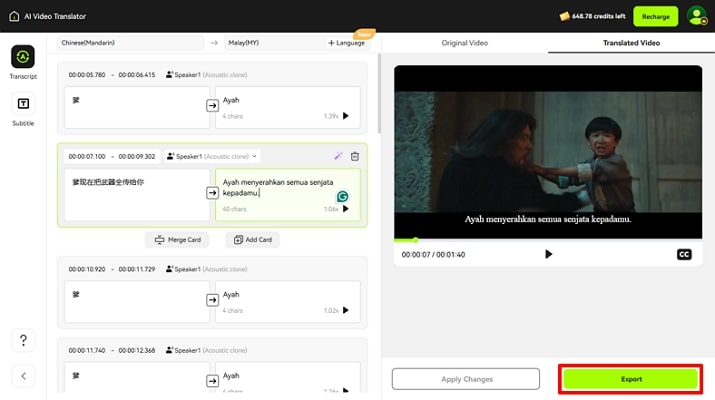Click the Grammarly icon in the translation box

(x=342, y=196)
